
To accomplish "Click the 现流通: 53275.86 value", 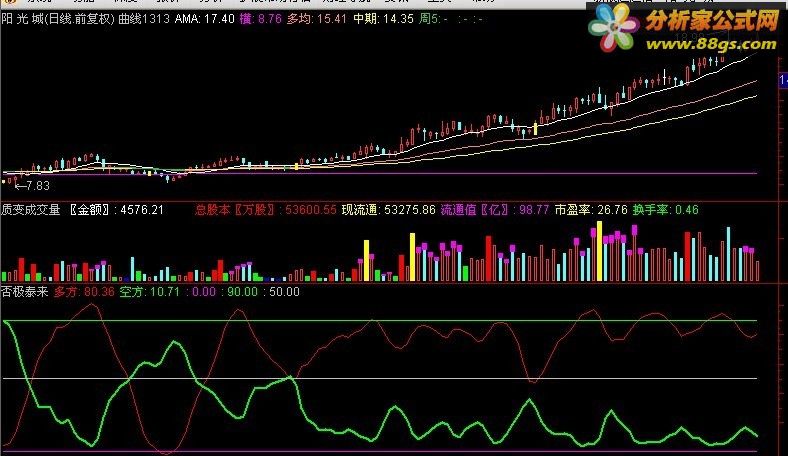I will click(388, 209).
